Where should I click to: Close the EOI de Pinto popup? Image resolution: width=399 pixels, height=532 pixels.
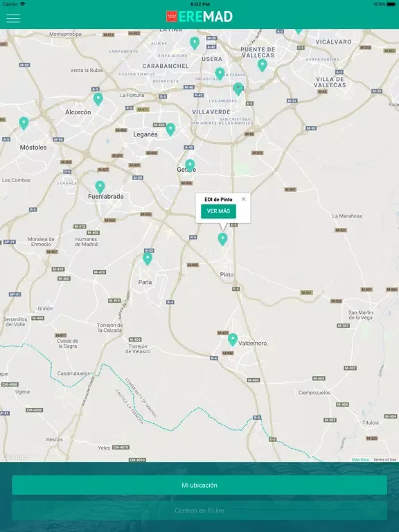pos(243,199)
